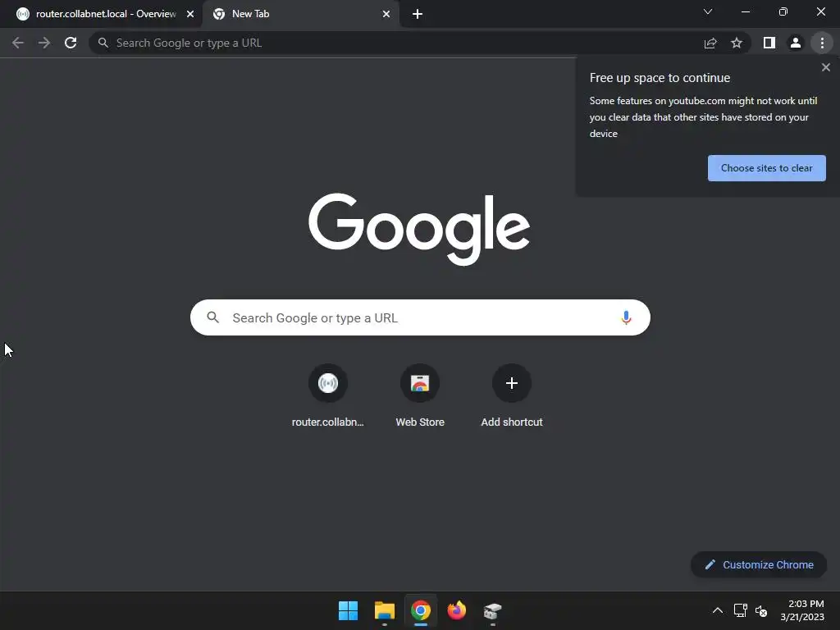This screenshot has width=840, height=630.
Task: Click the Choose sites to clear button
Action: click(767, 168)
